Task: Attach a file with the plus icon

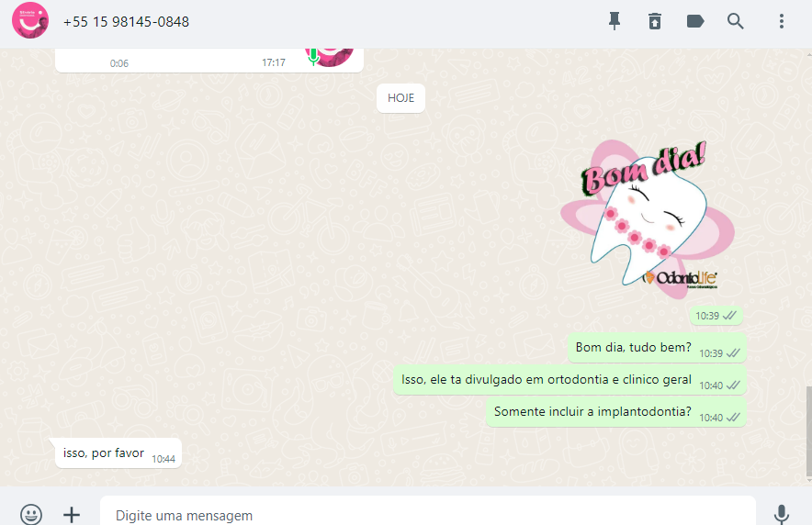Action: (x=72, y=515)
